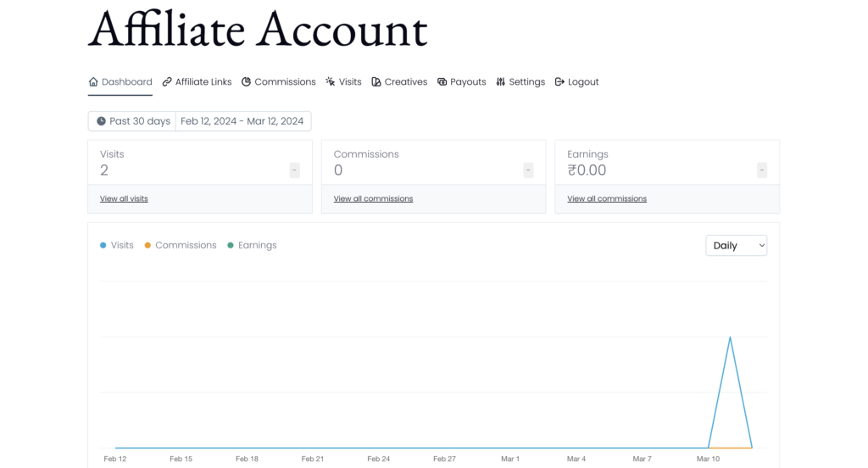Click the Payouts money icon
This screenshot has width=868, height=468.
[442, 82]
